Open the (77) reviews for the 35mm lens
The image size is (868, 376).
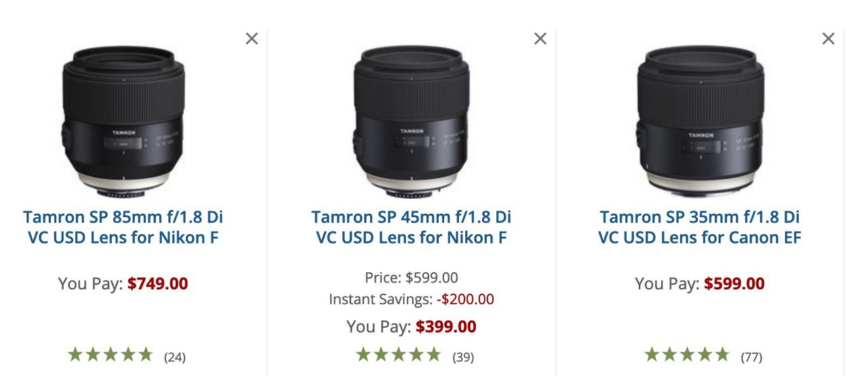point(751,356)
